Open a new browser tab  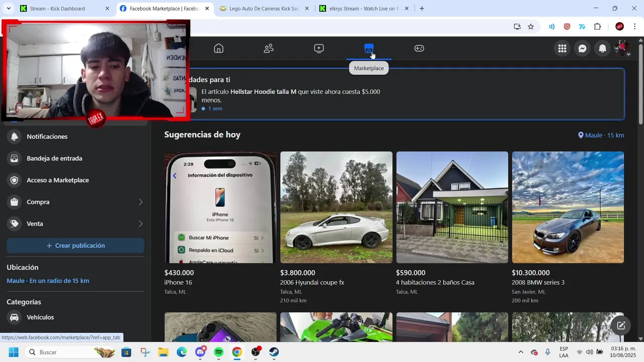[x=422, y=9]
